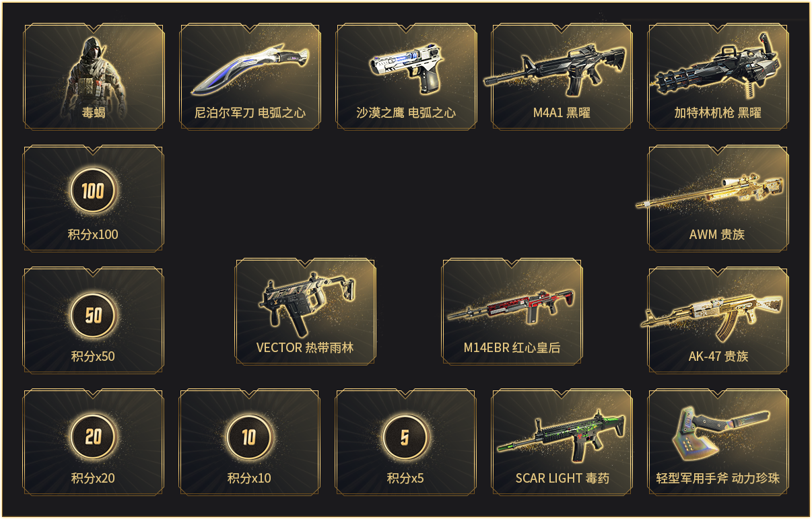Viewport: 812px width, 519px height.
Task: Select the 50 points coin badge
Action: pos(93,315)
